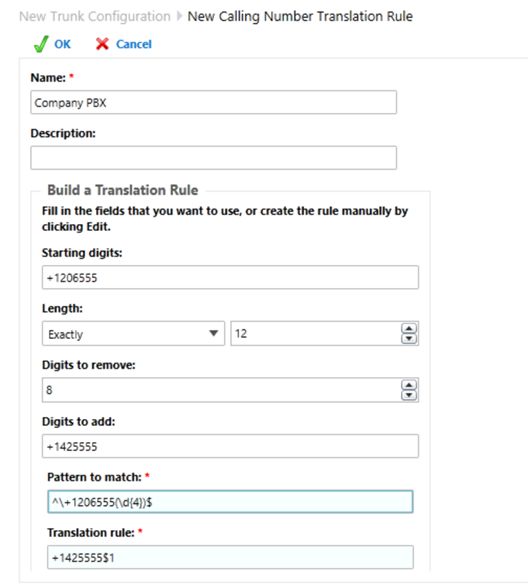Click the Pattern to match field
Viewport: 528px width, 586px height.
[x=230, y=502]
